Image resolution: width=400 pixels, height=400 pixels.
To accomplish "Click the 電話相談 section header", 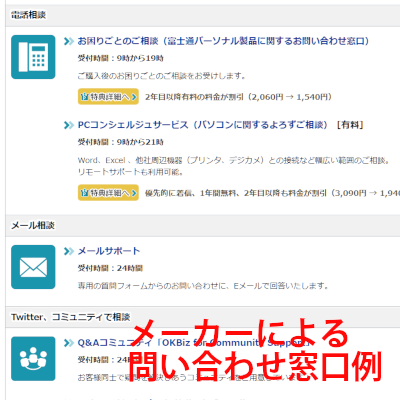I will click(203, 15).
